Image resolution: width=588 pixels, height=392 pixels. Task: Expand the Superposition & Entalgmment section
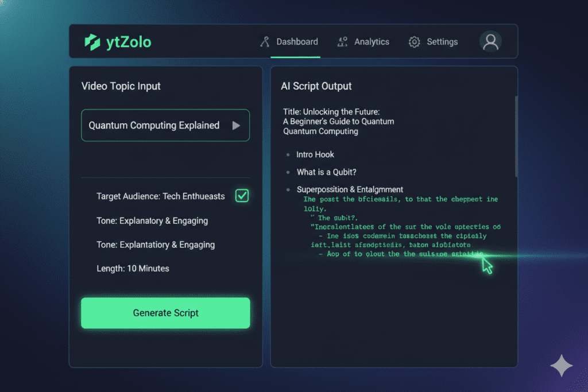click(350, 189)
